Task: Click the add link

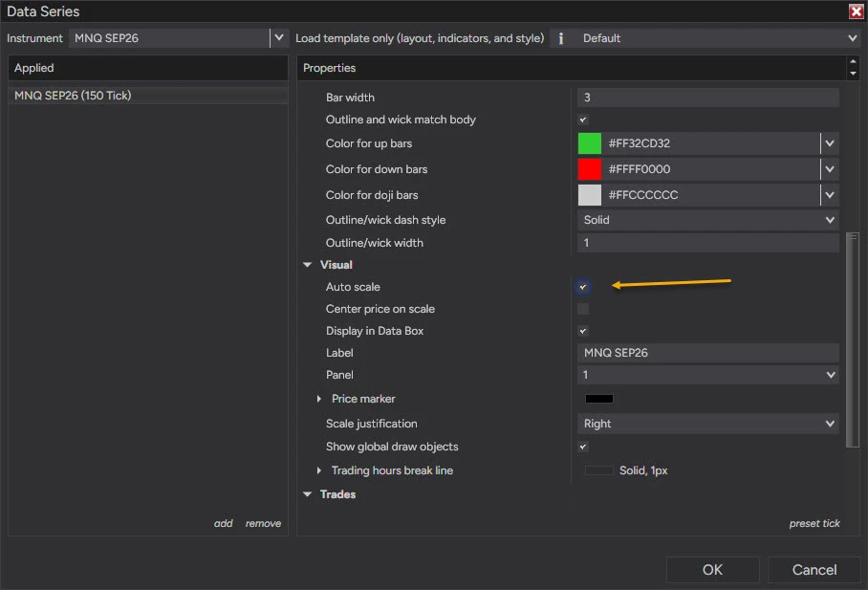Action: (223, 523)
